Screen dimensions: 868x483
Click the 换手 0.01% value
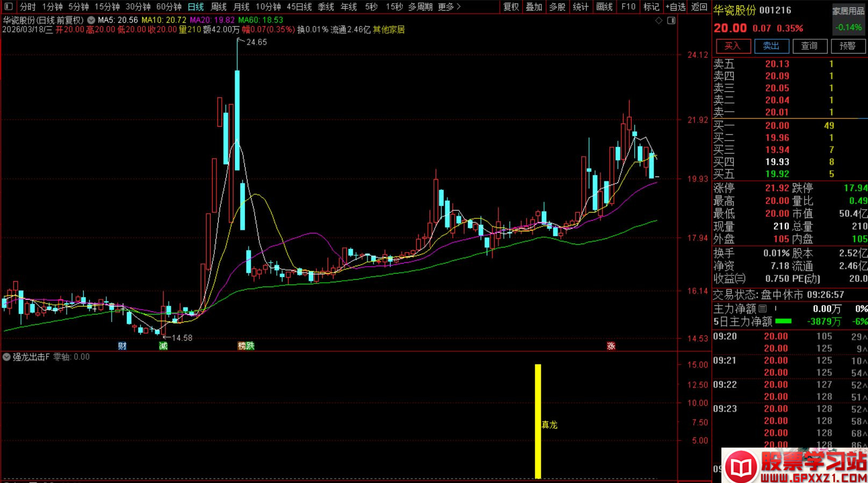point(776,253)
